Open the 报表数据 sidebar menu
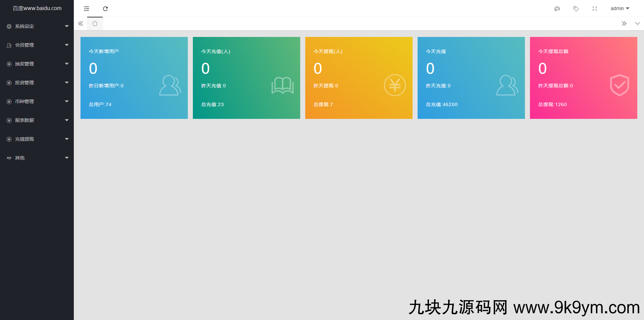The height and width of the screenshot is (320, 644). point(24,120)
